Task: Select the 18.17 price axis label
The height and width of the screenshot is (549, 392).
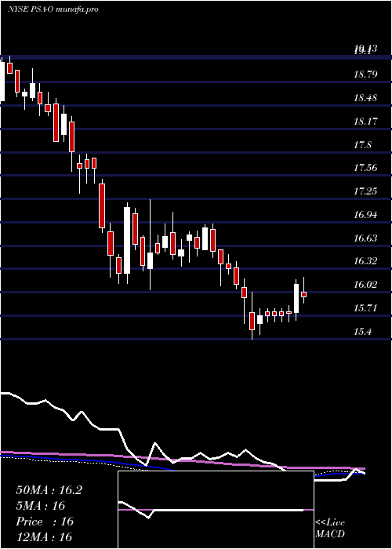Action: pos(365,121)
